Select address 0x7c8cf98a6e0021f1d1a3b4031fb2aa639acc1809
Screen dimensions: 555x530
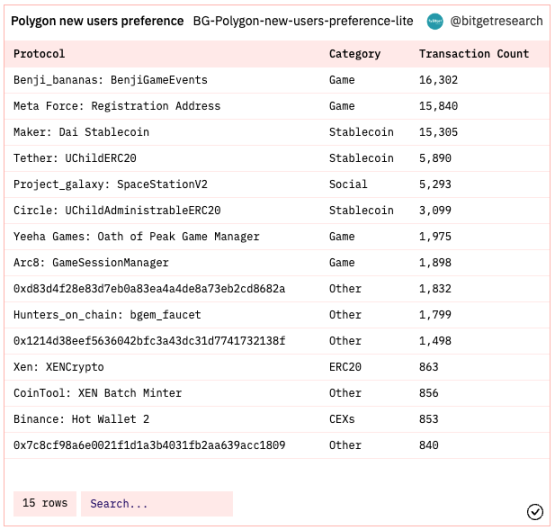[x=149, y=445]
